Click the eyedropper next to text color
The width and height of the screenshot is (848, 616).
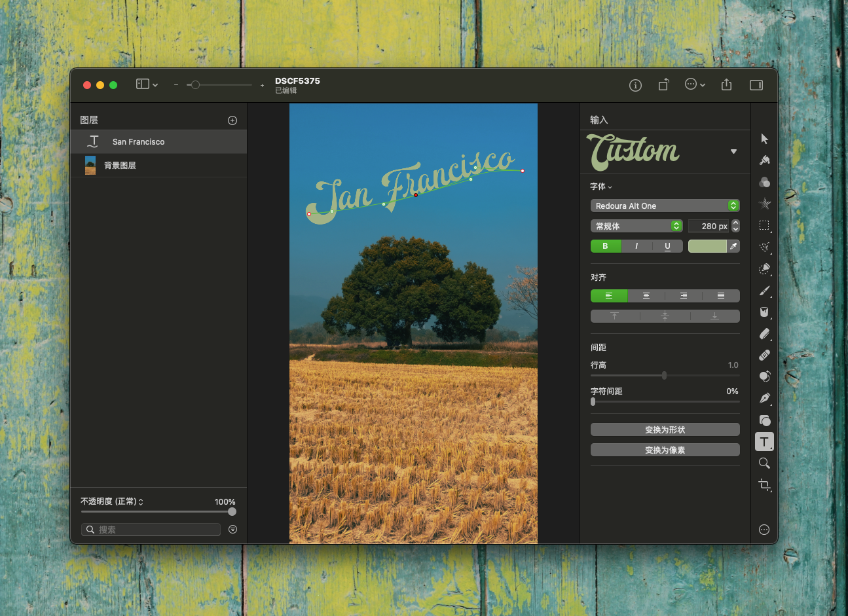click(733, 246)
